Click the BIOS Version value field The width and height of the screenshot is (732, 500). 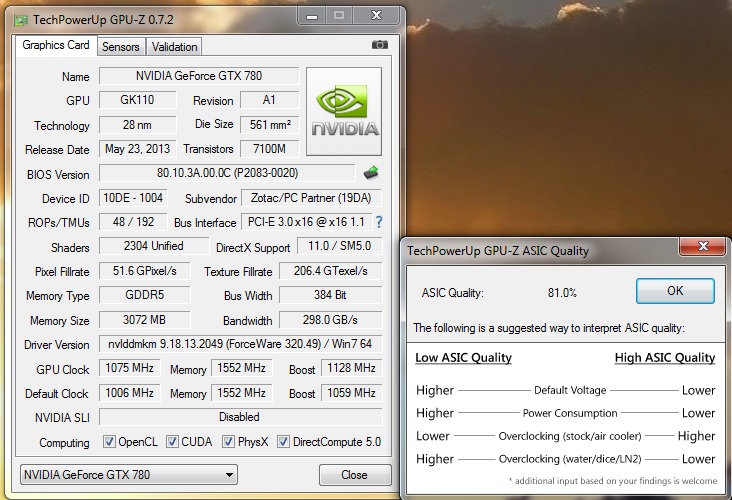point(227,173)
